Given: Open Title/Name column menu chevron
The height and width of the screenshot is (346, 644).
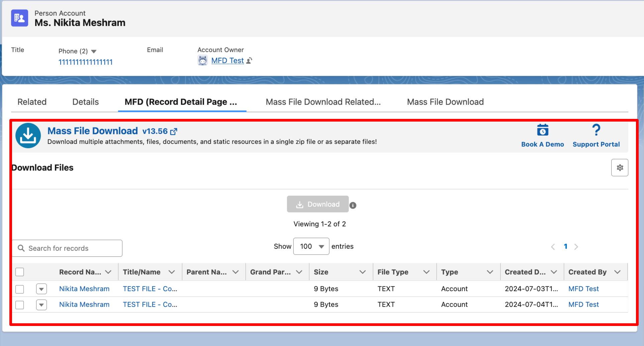Looking at the screenshot, I should point(172,272).
